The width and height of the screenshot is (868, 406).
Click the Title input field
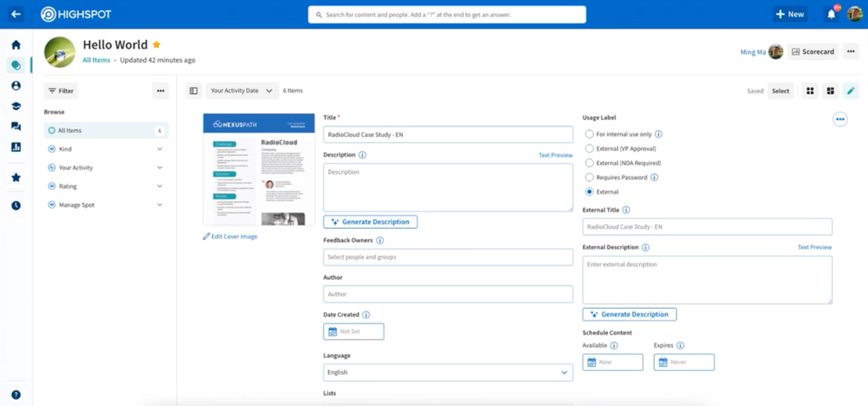[447, 135]
